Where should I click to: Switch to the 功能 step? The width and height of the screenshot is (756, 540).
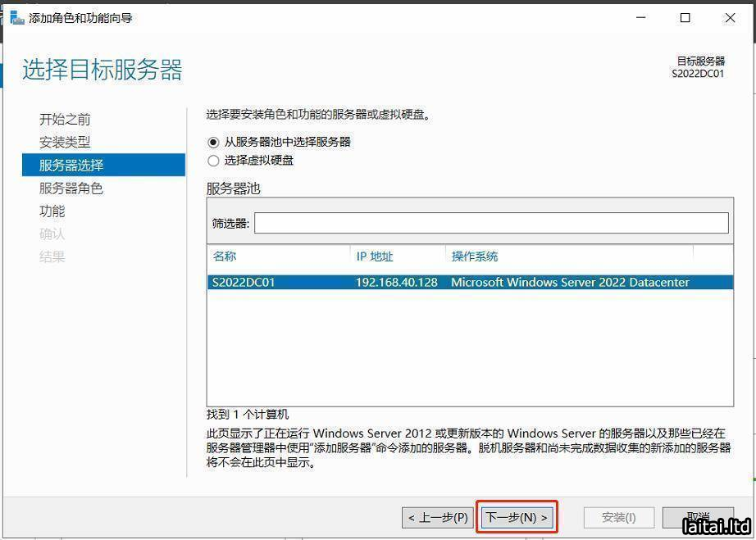click(52, 211)
